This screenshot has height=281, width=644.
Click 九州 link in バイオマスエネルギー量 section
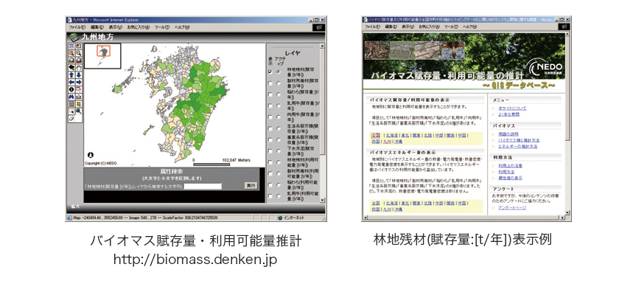click(x=388, y=209)
